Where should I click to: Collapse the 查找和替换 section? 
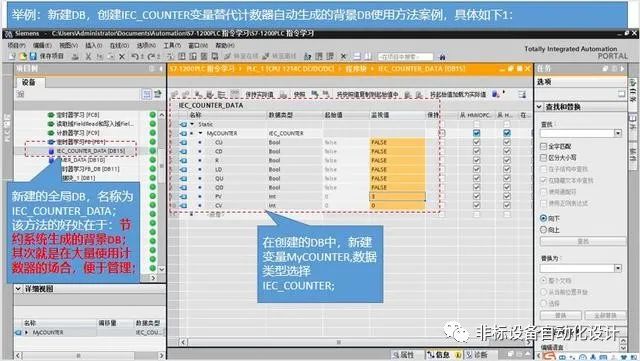[539, 107]
